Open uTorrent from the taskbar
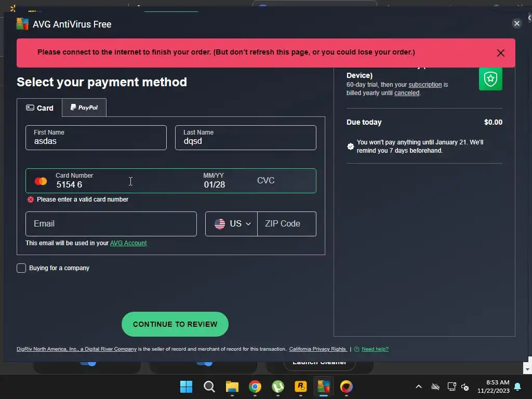The width and height of the screenshot is (532, 399). 278,387
